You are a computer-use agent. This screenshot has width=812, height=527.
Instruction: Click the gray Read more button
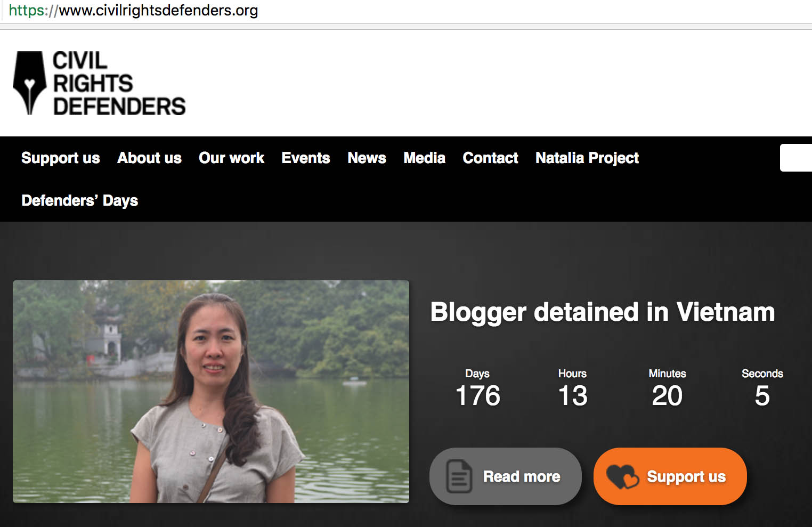(x=505, y=476)
